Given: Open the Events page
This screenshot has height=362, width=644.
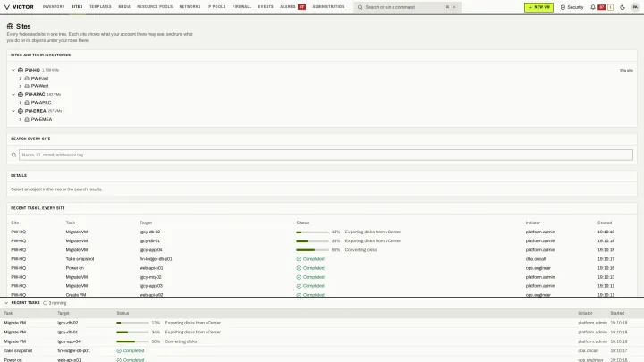Looking at the screenshot, I should point(266,7).
